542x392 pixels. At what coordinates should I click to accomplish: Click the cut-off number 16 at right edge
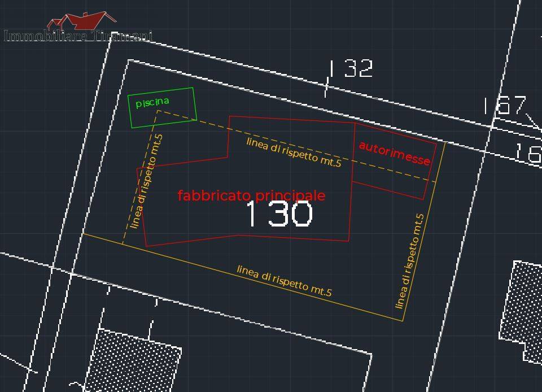(528, 153)
